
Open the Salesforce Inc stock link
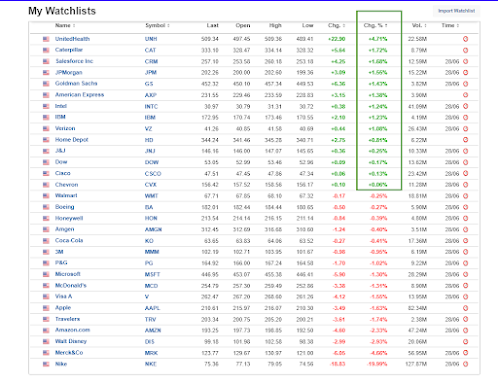tap(74, 61)
